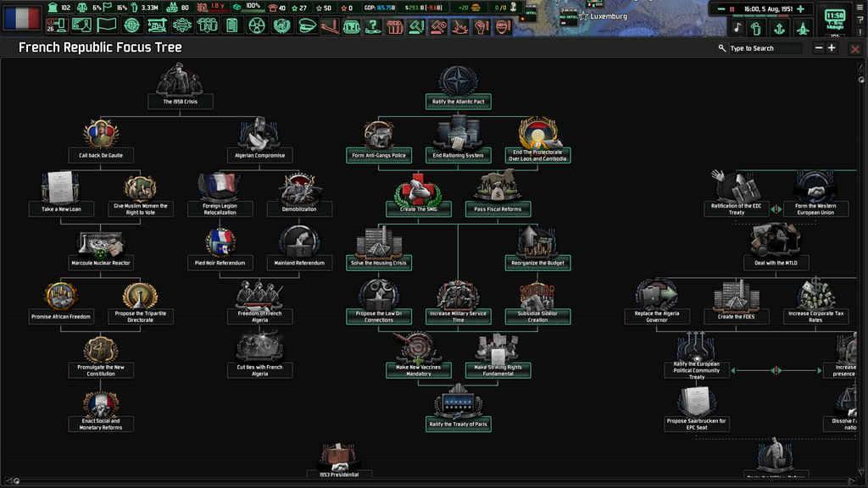The height and width of the screenshot is (488, 868).
Task: Increase game speed with green plus
Action: (x=800, y=8)
